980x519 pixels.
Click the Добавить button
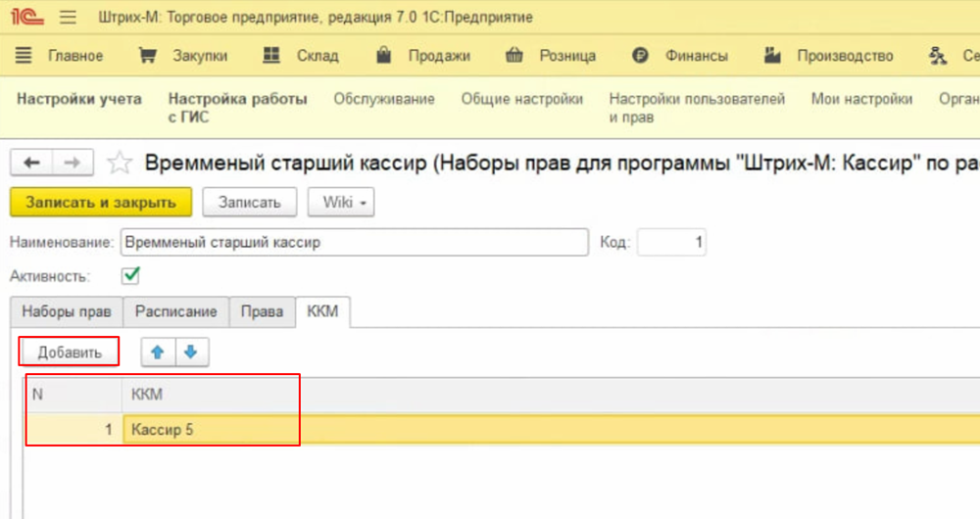[70, 353]
